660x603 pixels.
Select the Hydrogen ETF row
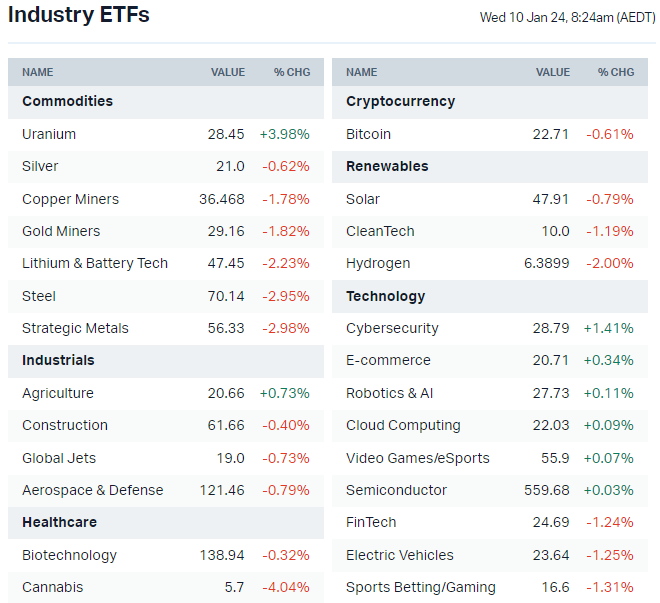(x=378, y=263)
